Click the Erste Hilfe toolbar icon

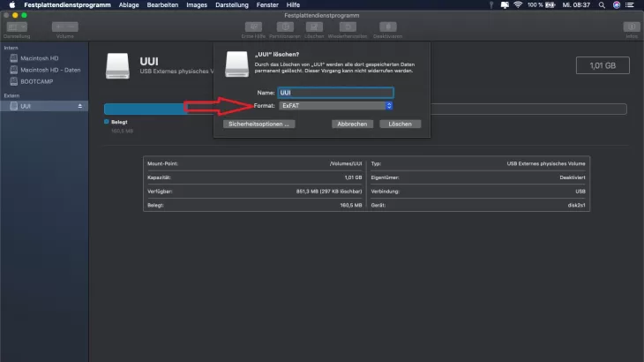click(x=254, y=27)
